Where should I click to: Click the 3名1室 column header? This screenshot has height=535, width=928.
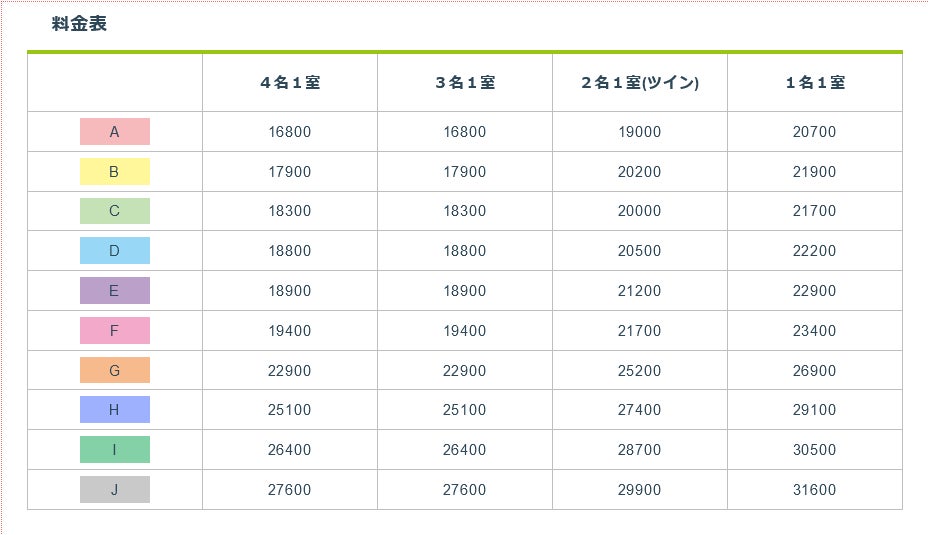pyautogui.click(x=465, y=83)
